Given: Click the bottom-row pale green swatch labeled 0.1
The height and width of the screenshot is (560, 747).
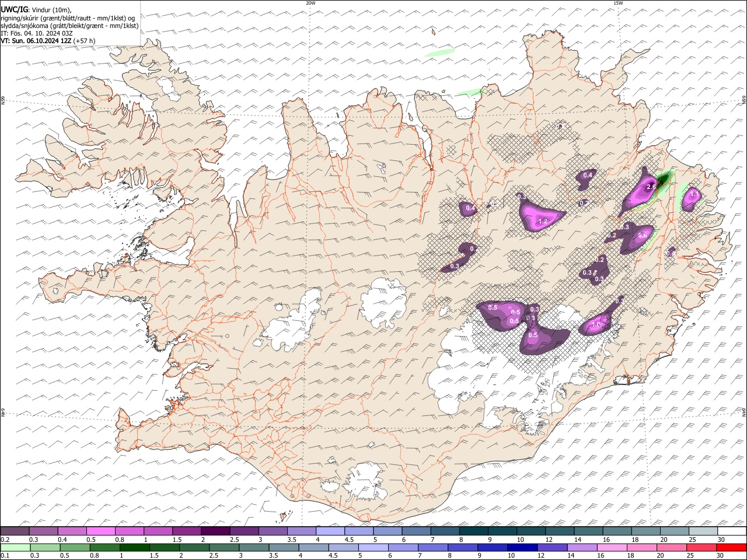Looking at the screenshot, I should [x=15, y=547].
